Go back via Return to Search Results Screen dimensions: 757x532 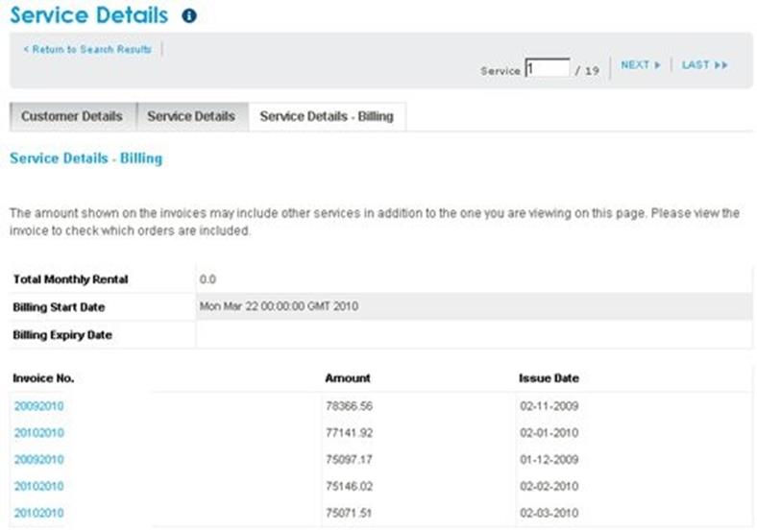pyautogui.click(x=87, y=49)
